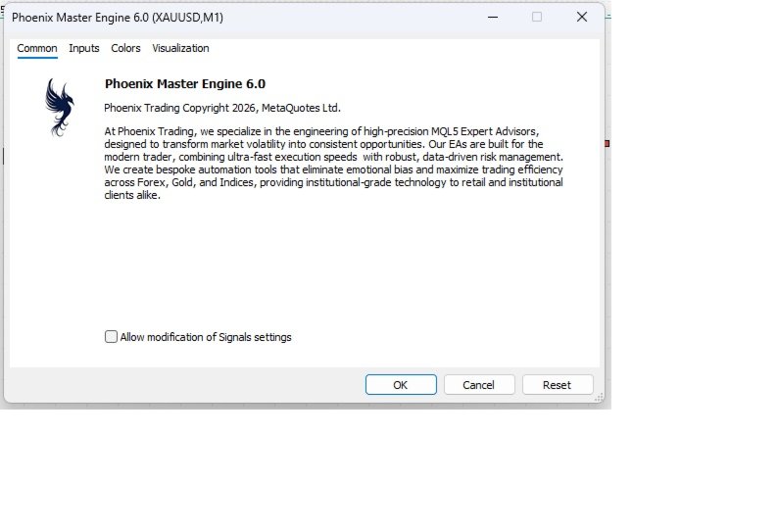The width and height of the screenshot is (778, 532).
Task: Open the Visualization tab
Action: 180,49
